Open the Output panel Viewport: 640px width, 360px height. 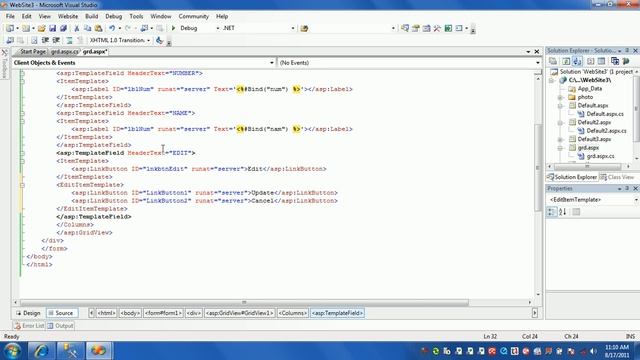(60, 326)
